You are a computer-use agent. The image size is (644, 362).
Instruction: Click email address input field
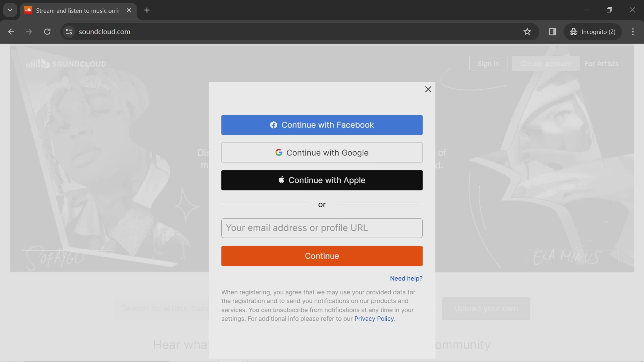(x=322, y=228)
